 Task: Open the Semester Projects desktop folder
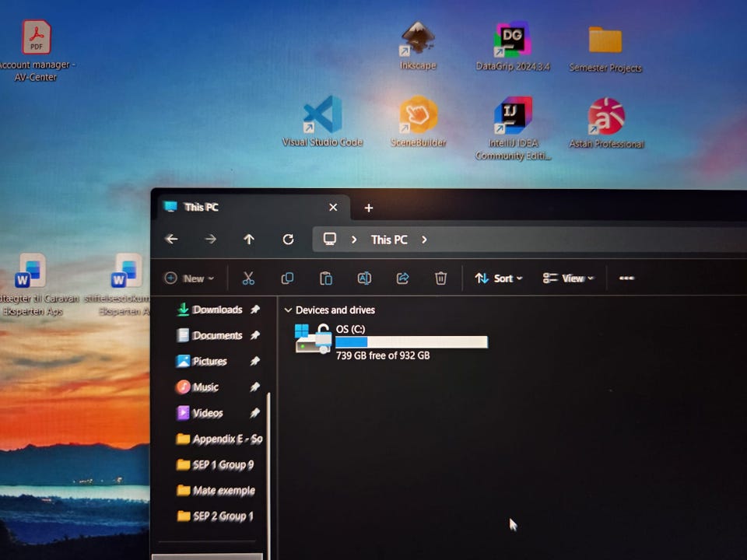[x=605, y=48]
